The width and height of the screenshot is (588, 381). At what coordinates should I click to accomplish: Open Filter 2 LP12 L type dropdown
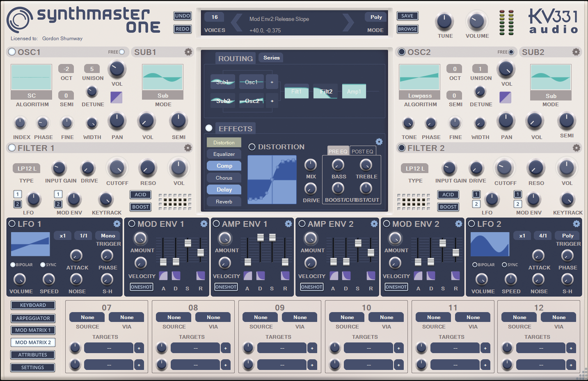tap(415, 168)
